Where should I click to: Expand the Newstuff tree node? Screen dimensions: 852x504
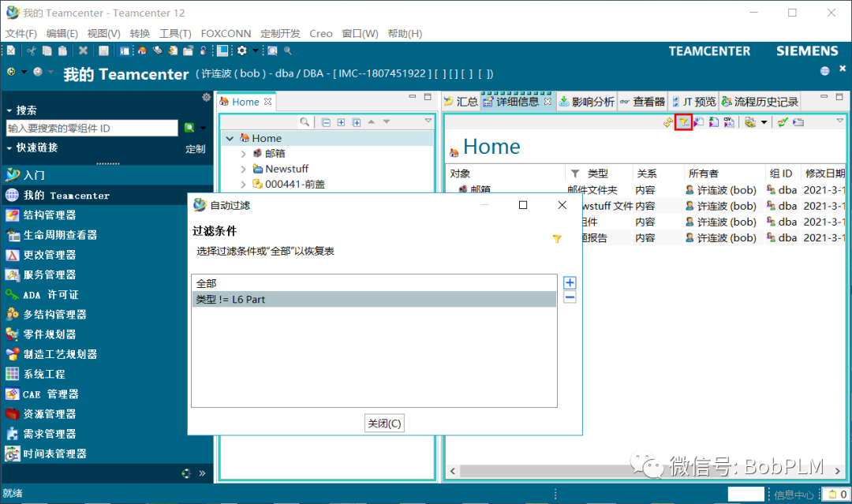pos(244,169)
